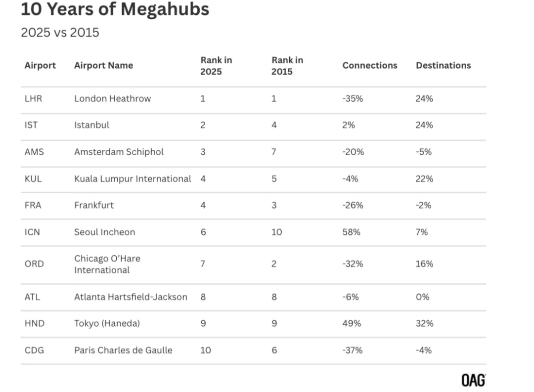Image resolution: width=534 pixels, height=392 pixels.
Task: Click the OAG logo
Action: click(x=473, y=380)
